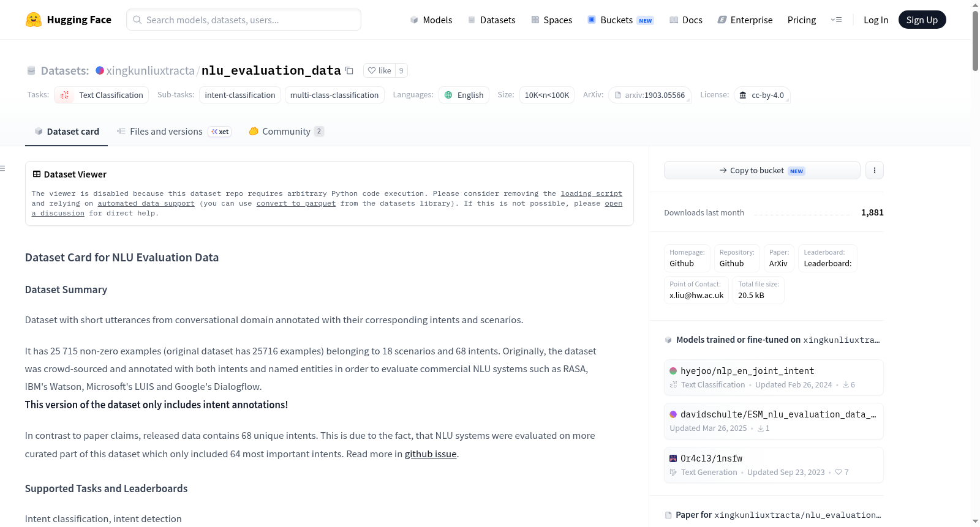
Task: Click the license balance icon
Action: pos(743,95)
